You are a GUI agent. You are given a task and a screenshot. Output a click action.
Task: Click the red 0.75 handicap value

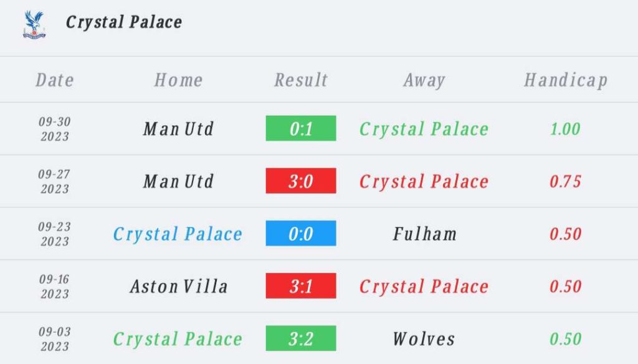tap(565, 182)
